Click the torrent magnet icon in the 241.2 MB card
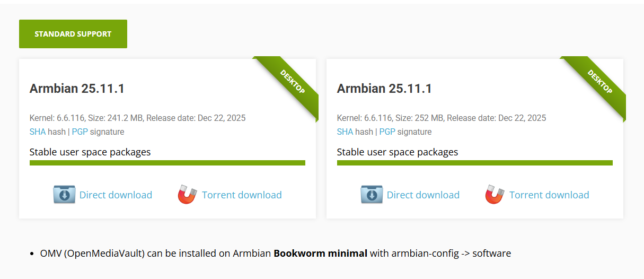The height and width of the screenshot is (279, 644). pos(187,195)
